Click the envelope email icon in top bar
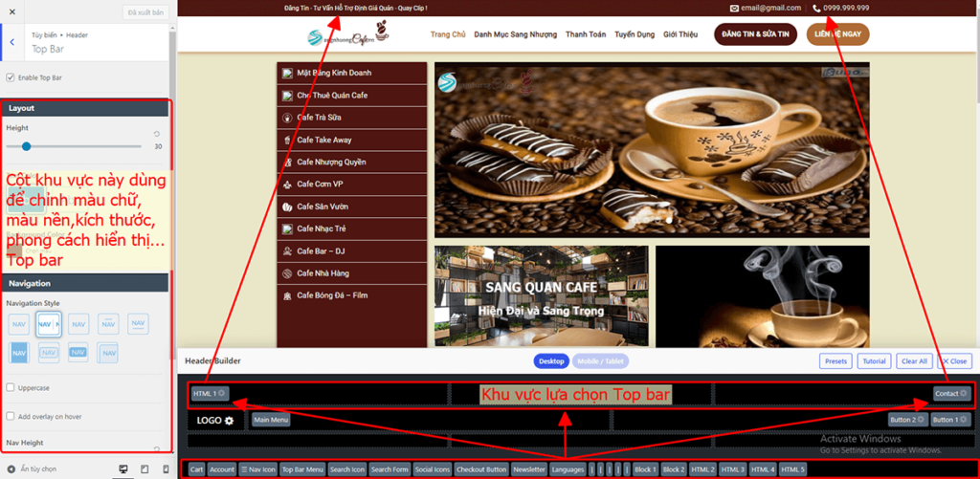 coord(734,8)
